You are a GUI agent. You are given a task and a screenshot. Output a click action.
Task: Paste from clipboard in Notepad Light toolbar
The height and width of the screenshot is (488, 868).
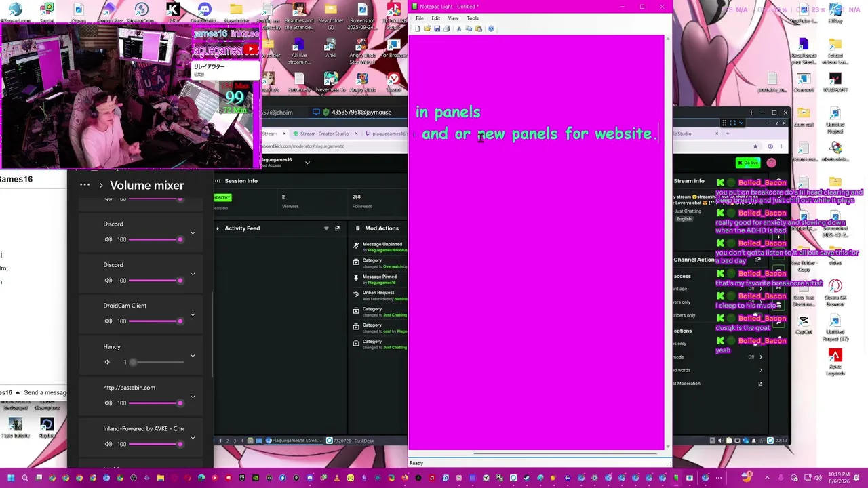479,28
